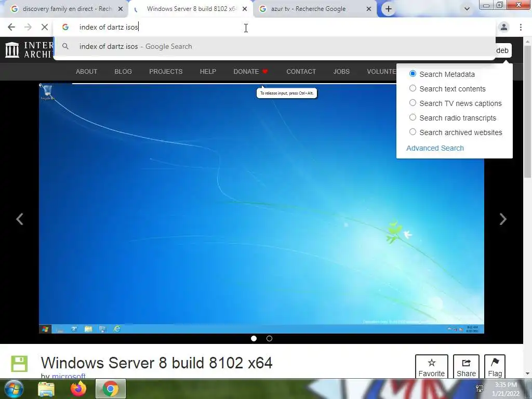Select 'Search text contents' radio option
Screen dimensions: 532x399
pos(413,88)
